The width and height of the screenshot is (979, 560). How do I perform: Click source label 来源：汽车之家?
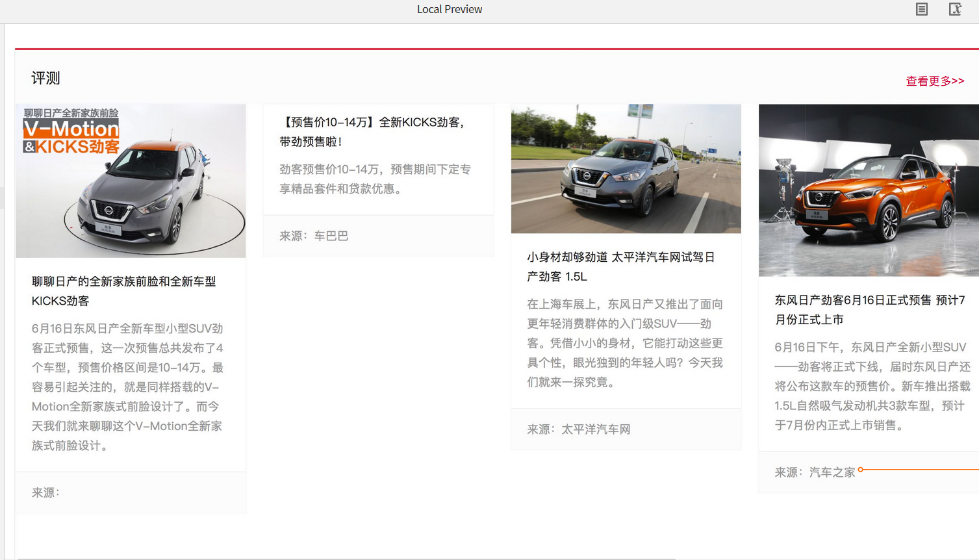815,472
